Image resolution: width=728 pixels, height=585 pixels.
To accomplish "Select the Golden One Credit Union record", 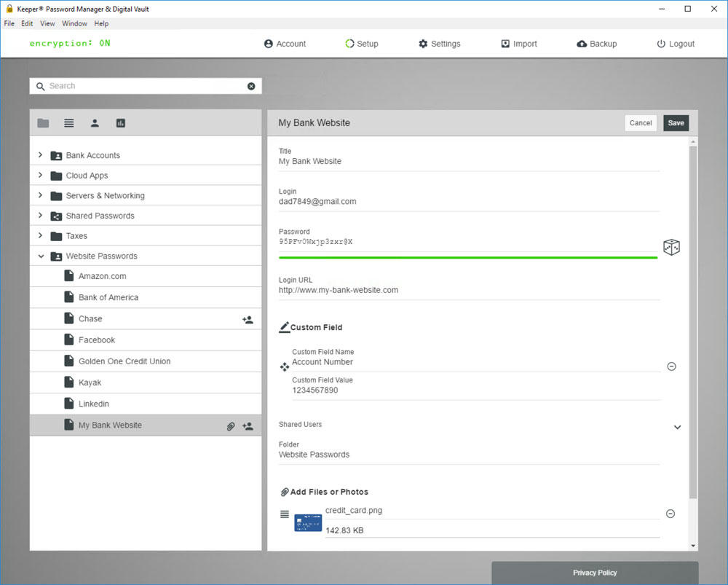I will pyautogui.click(x=146, y=361).
